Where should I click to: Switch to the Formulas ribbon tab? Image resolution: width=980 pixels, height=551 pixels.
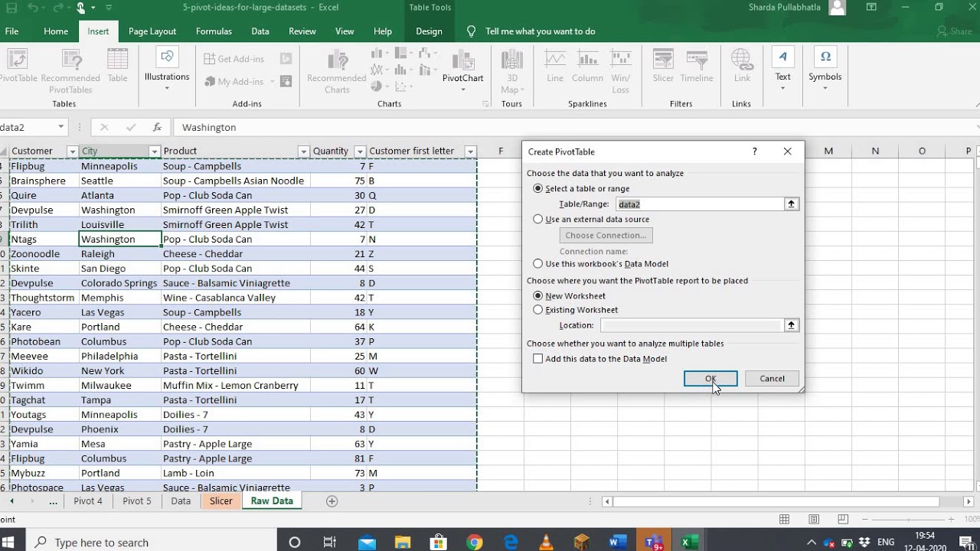[214, 31]
